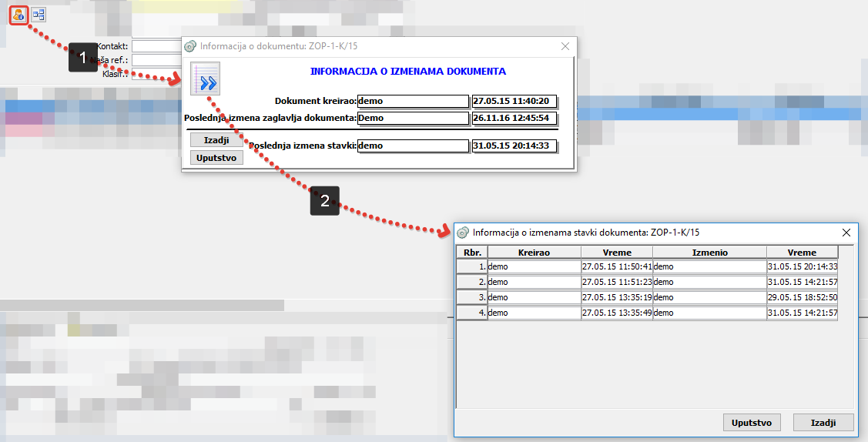Click the header change timestamp 26.11.16 12:45:54

(514, 119)
